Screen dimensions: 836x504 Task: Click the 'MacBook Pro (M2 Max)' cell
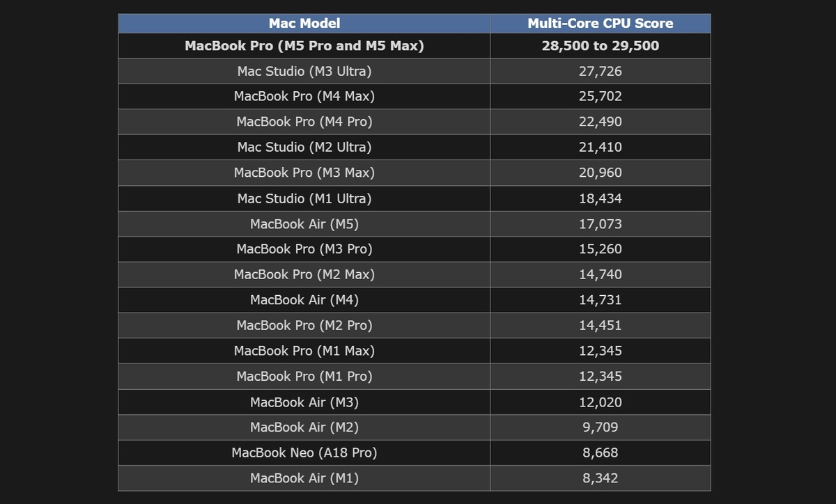304,274
